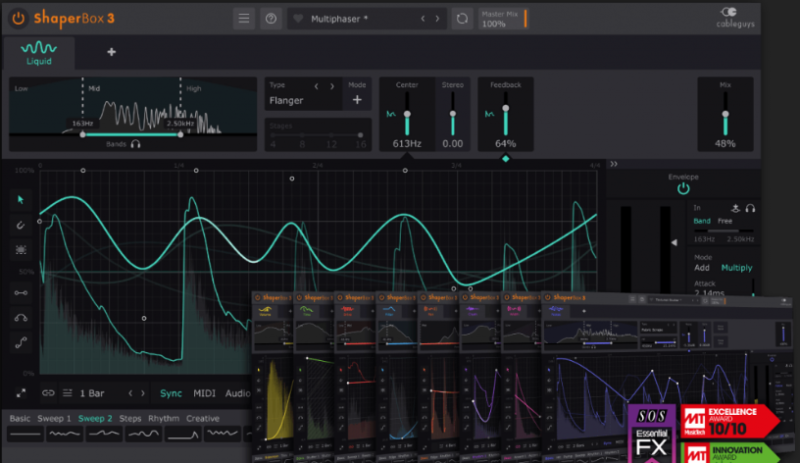Go to the previous preset

[x=422, y=19]
